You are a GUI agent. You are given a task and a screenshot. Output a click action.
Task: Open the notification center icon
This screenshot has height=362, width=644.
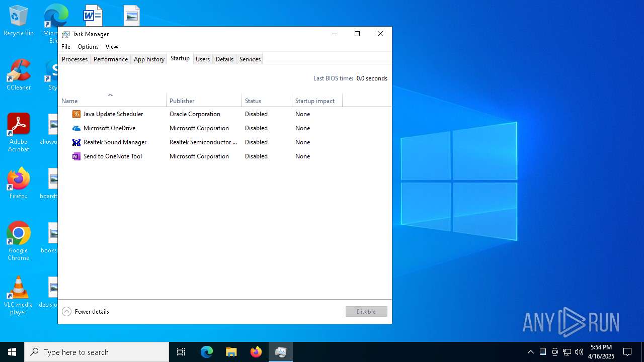click(627, 352)
